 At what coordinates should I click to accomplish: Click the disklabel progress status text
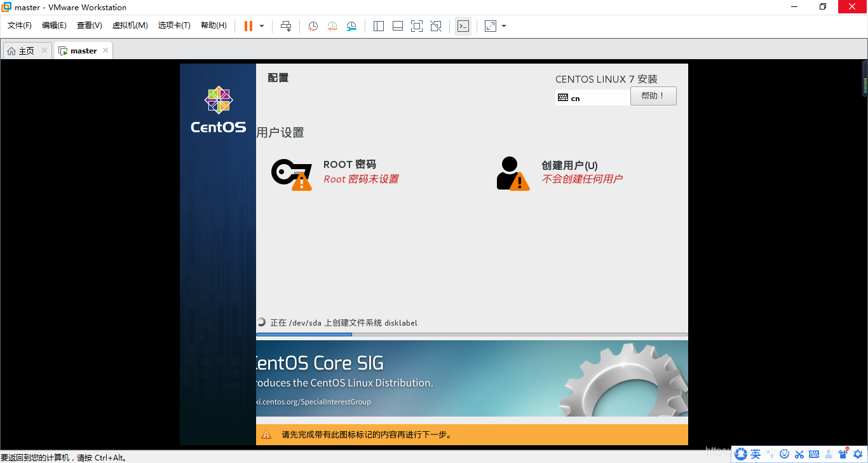click(x=344, y=323)
